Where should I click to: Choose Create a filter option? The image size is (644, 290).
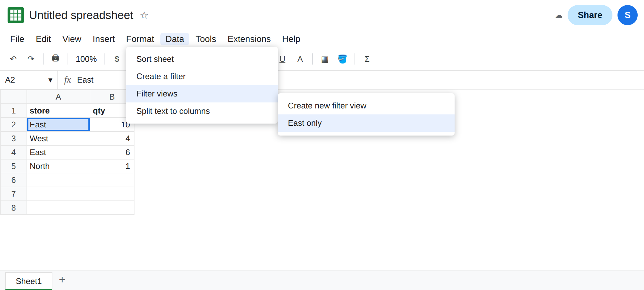click(202, 76)
